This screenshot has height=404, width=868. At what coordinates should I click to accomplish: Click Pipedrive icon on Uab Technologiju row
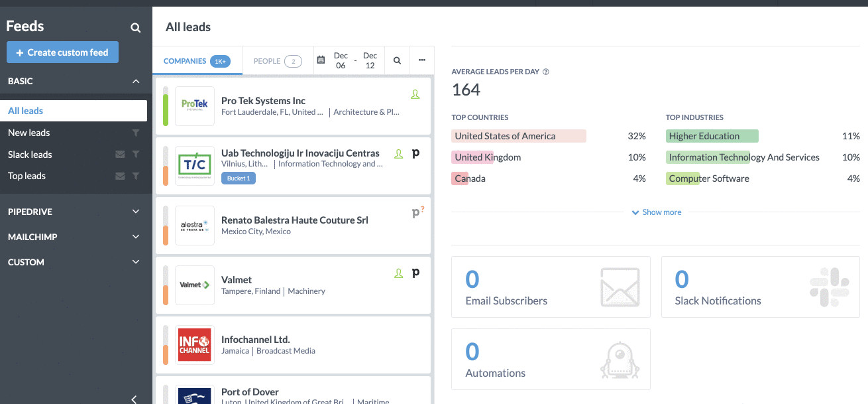pos(415,154)
